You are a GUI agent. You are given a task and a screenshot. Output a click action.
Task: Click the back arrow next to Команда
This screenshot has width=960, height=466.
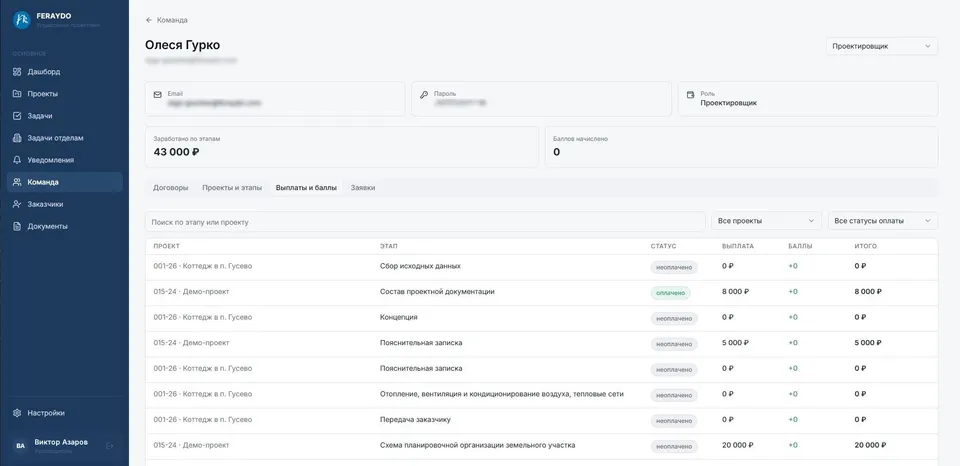point(149,20)
